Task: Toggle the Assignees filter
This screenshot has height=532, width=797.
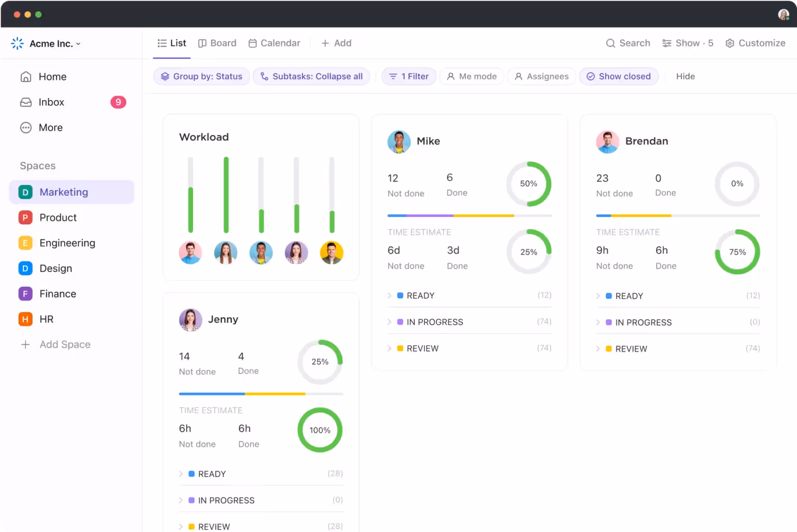Action: tap(541, 76)
